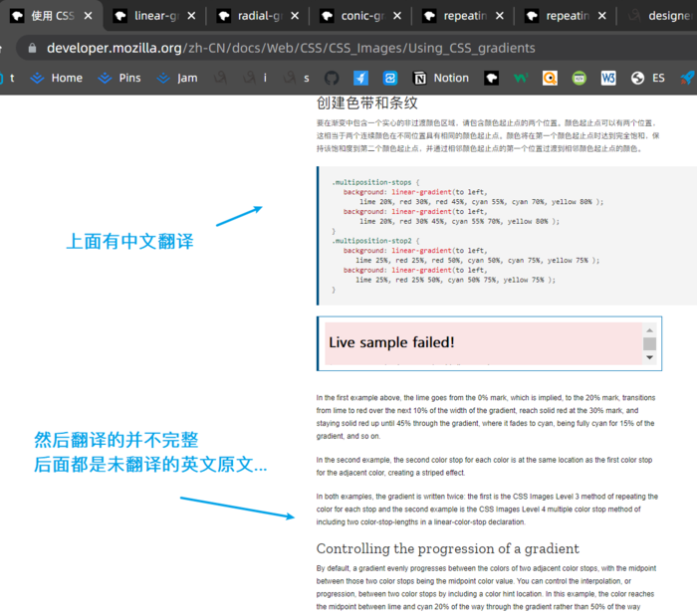Open the bookmark labeled t
Image resolution: width=697 pixels, height=616 pixels.
(8, 79)
